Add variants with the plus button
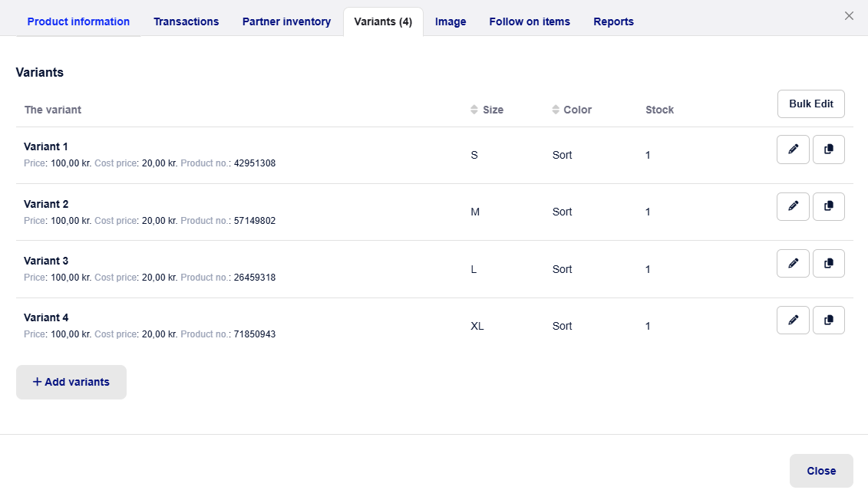Image resolution: width=868 pixels, height=503 pixels. (x=71, y=382)
